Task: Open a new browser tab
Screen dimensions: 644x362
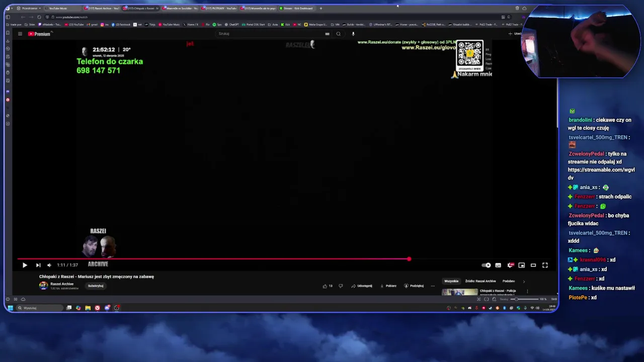Action: pos(321,9)
